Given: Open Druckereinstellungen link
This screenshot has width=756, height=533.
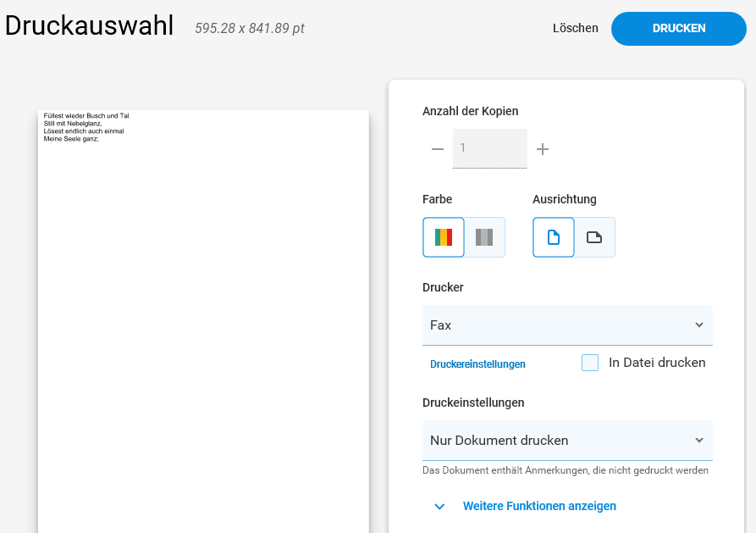Looking at the screenshot, I should [477, 364].
